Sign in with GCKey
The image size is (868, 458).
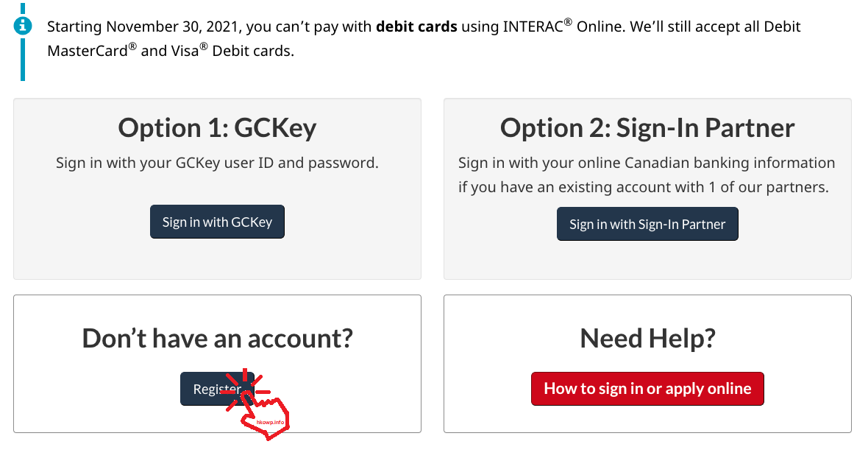(x=217, y=222)
